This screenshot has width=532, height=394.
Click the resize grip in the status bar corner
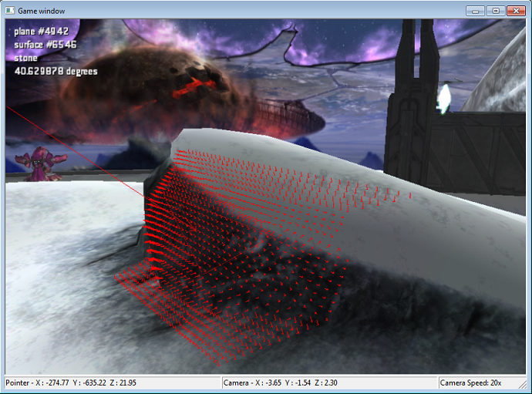coord(522,386)
